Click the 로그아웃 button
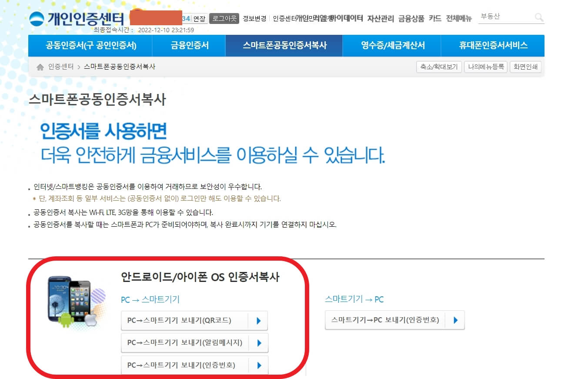The image size is (588, 379). coord(224,19)
